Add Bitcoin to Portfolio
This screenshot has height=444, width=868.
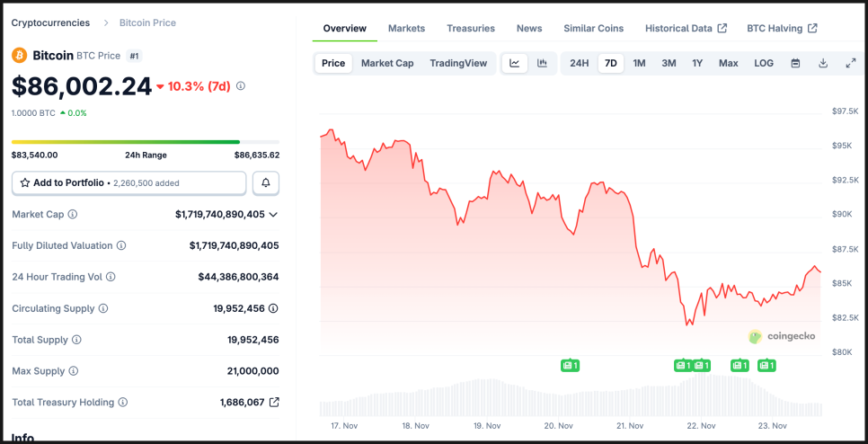[128, 182]
